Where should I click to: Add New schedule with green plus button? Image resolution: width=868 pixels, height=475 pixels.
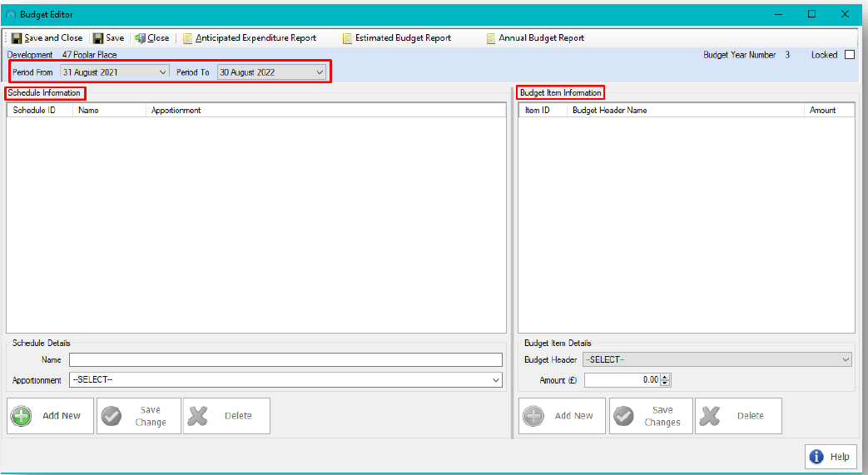click(51, 416)
